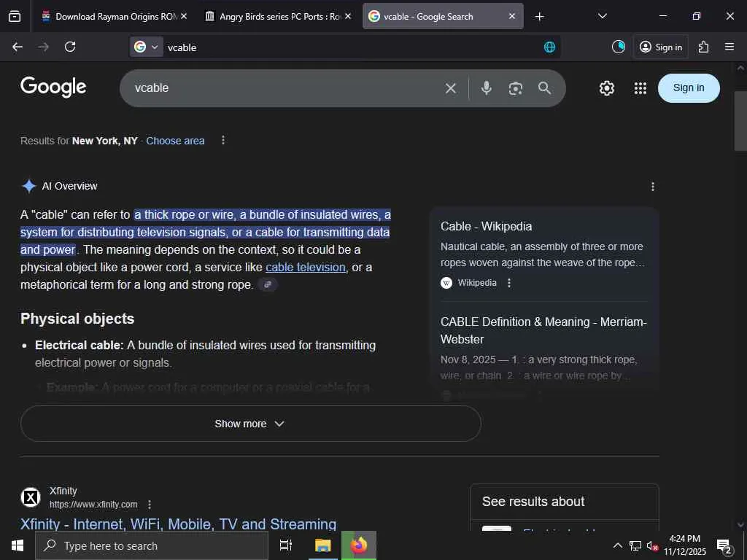Click the Choose area link
747x560 pixels.
175,141
